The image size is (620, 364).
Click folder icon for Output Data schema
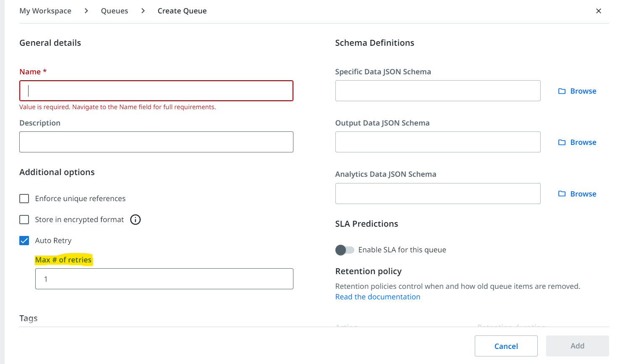562,142
